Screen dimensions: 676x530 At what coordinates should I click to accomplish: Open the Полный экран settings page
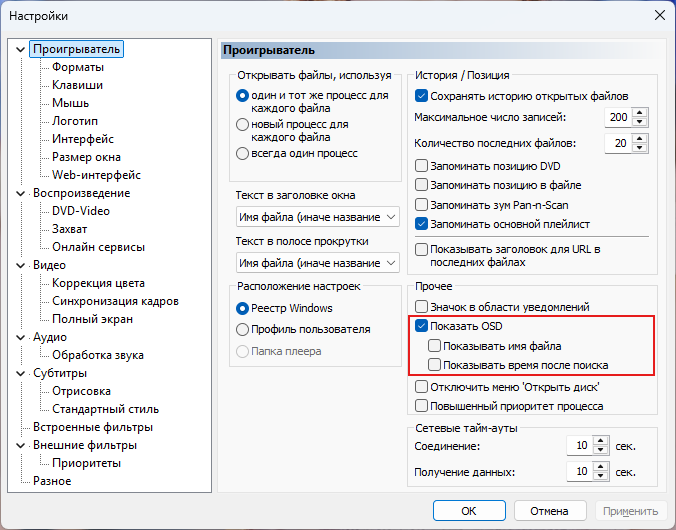pyautogui.click(x=92, y=319)
